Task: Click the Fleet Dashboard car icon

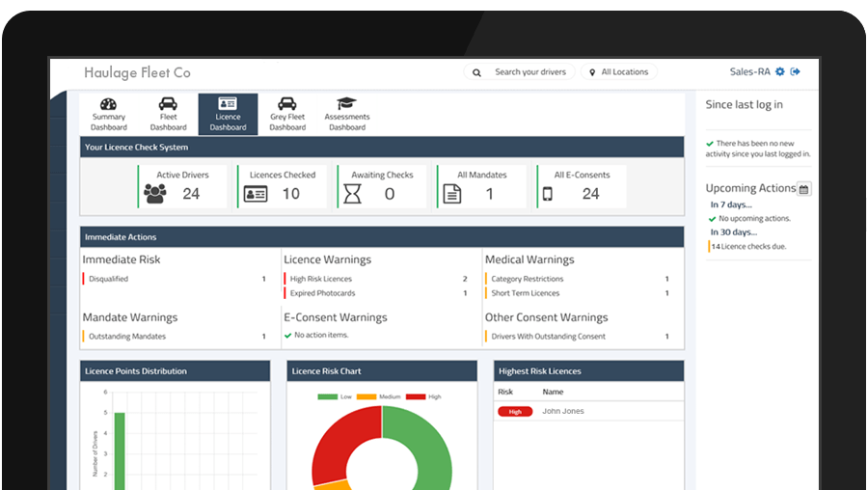Action: [168, 103]
